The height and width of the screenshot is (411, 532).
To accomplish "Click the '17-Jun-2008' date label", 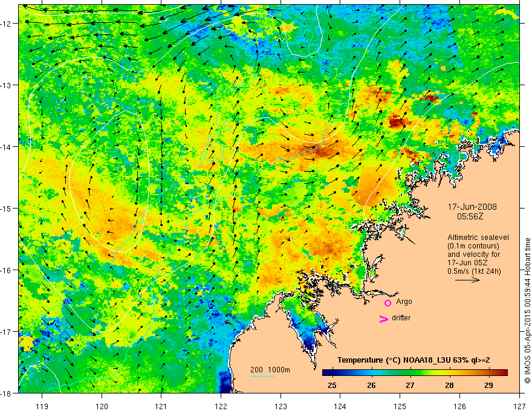I will pos(472,207).
